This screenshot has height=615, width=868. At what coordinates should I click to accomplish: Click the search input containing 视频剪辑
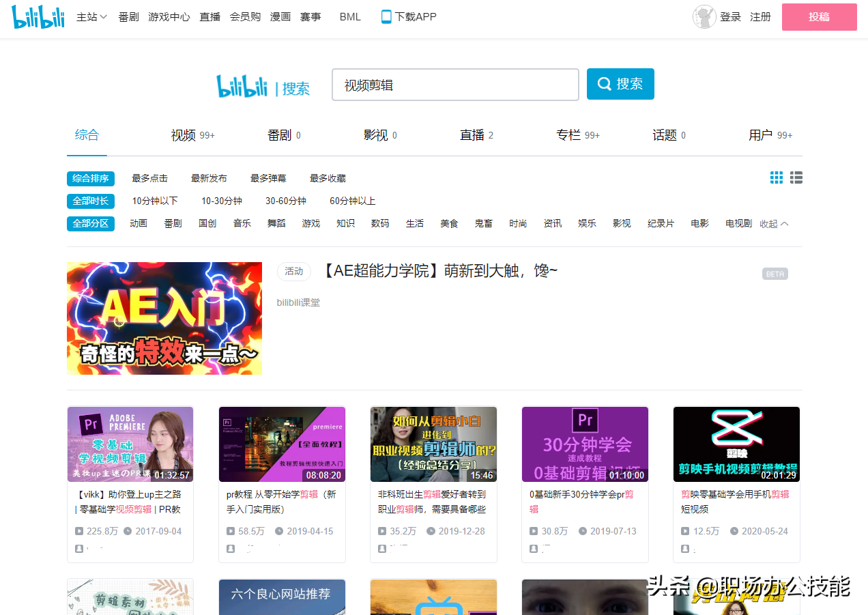[455, 85]
